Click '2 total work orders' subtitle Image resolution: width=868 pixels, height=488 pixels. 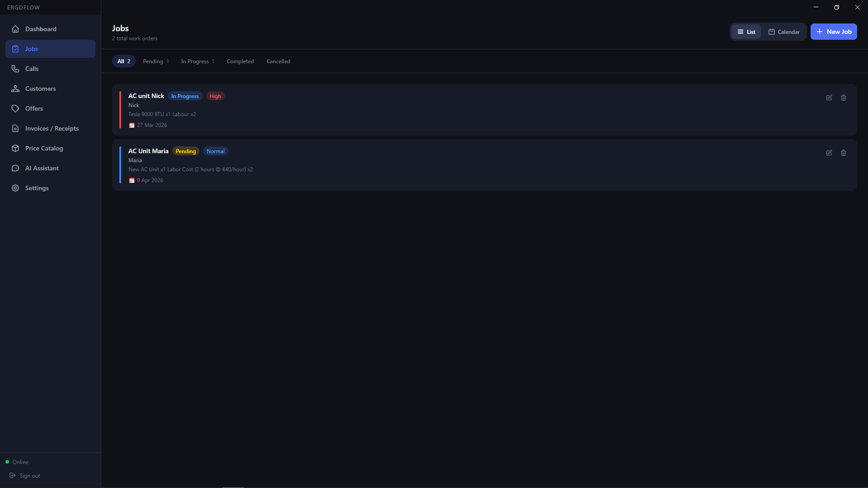(x=135, y=38)
